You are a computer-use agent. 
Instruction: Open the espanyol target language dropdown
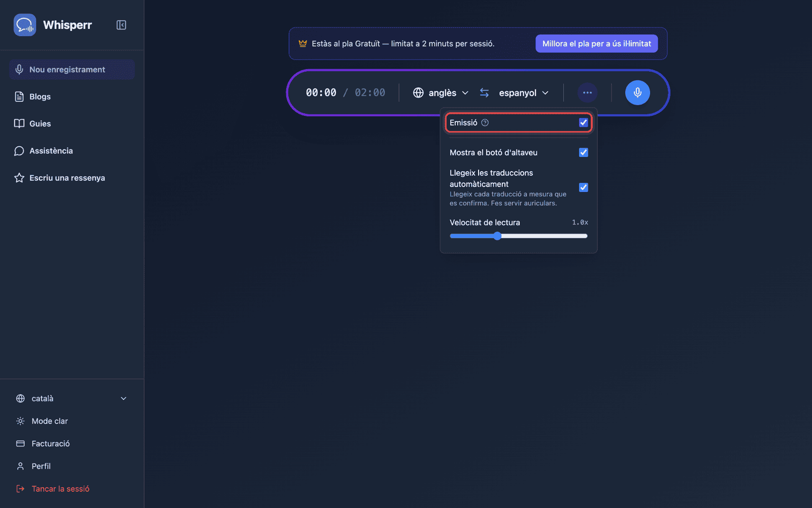(x=524, y=92)
